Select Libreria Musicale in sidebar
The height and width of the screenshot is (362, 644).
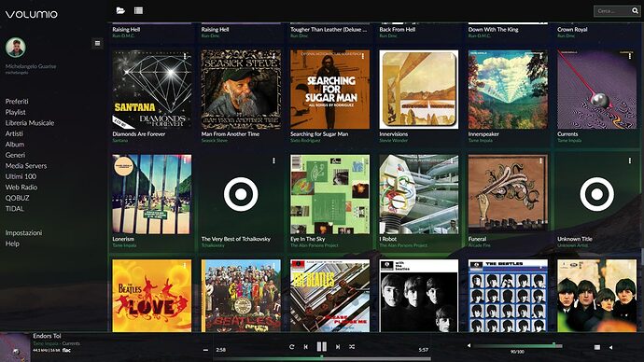30,123
